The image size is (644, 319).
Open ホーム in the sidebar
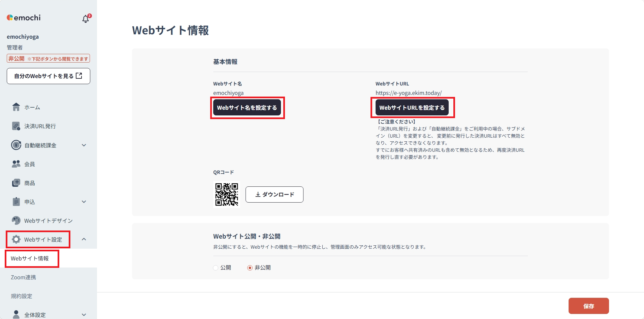point(49,107)
